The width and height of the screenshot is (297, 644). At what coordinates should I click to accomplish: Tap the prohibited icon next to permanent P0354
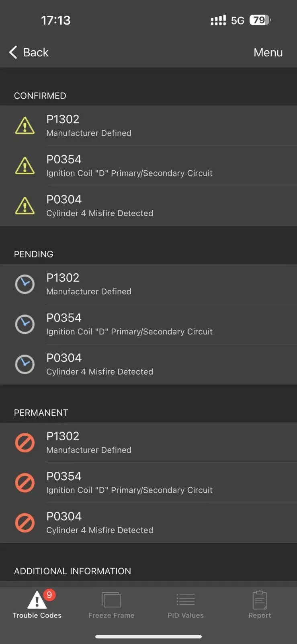point(25,483)
